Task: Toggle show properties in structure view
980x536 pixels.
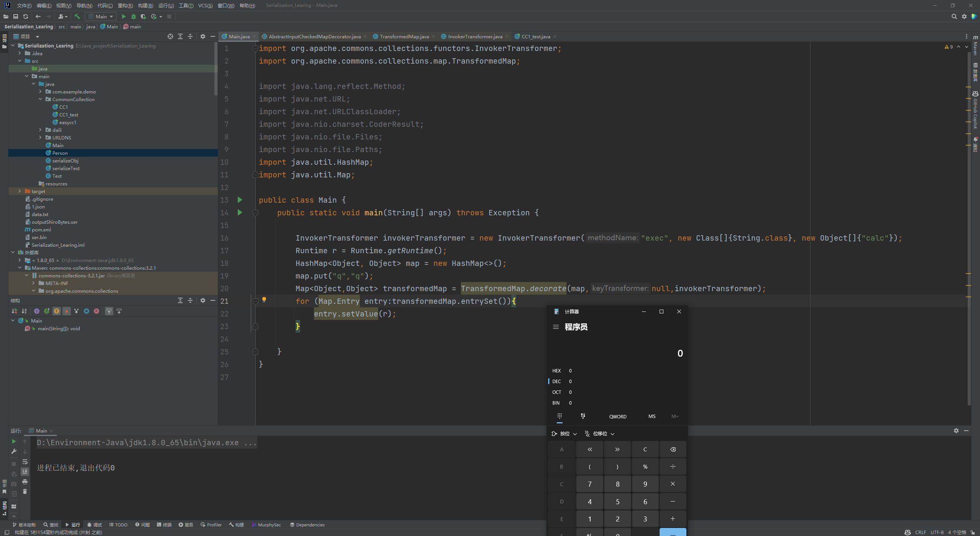Action: [x=37, y=311]
